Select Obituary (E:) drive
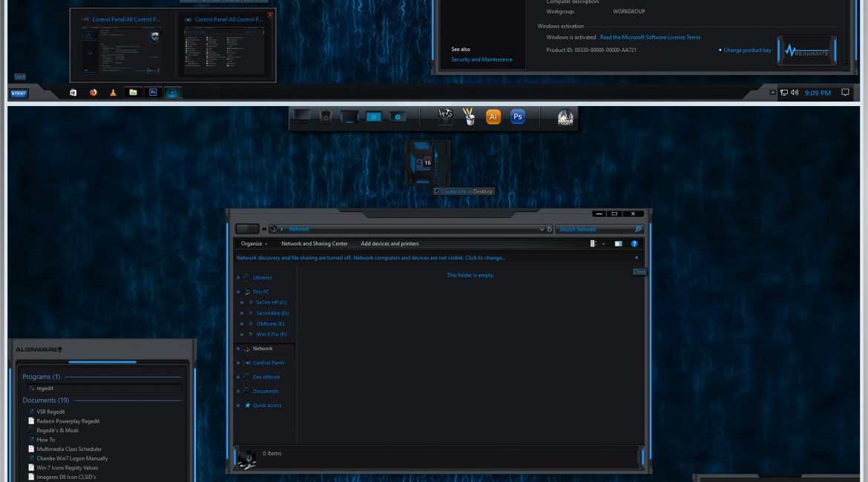The image size is (868, 482). pos(270,324)
